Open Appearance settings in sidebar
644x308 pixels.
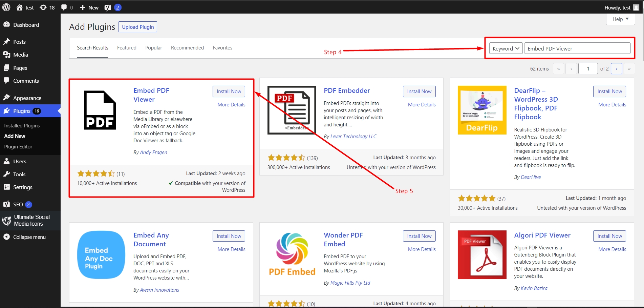click(27, 98)
